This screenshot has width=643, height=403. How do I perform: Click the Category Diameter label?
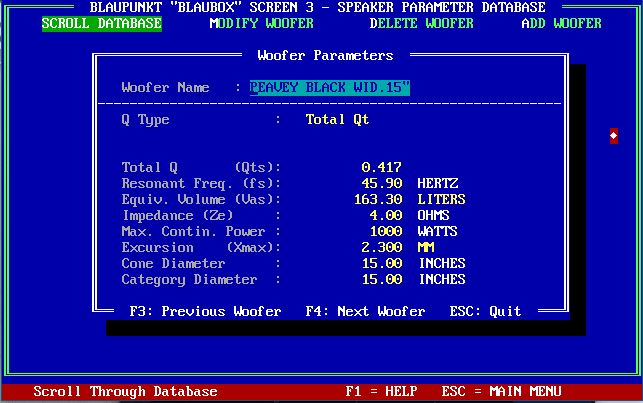[189, 280]
